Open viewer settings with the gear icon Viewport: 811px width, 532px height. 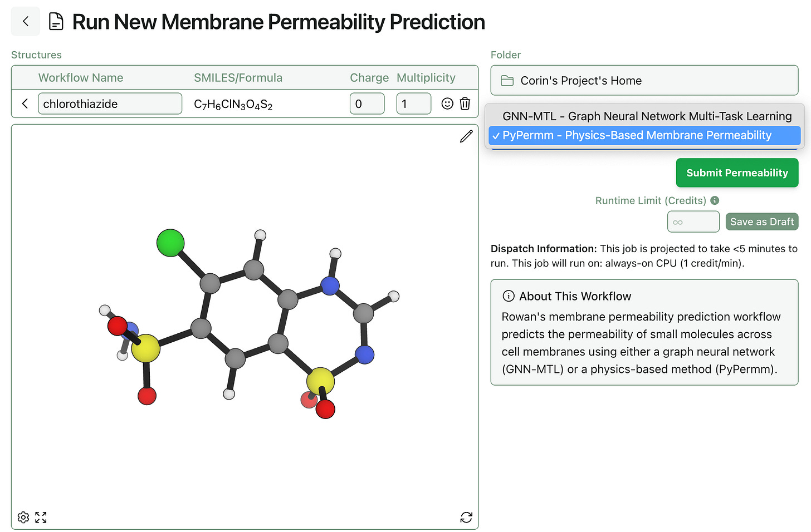click(x=23, y=517)
